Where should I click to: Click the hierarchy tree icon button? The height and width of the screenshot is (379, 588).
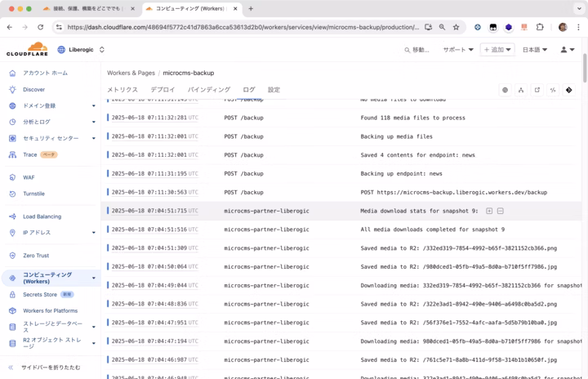click(520, 90)
